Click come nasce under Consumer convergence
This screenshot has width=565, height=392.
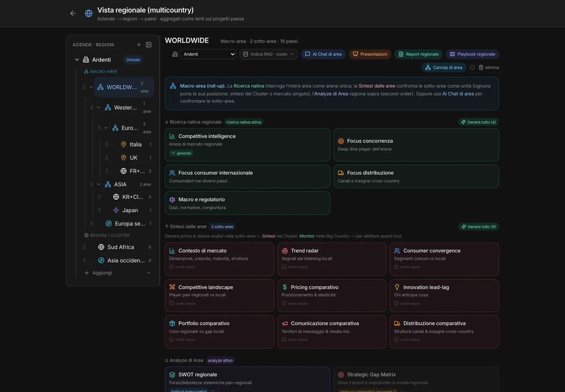(407, 267)
